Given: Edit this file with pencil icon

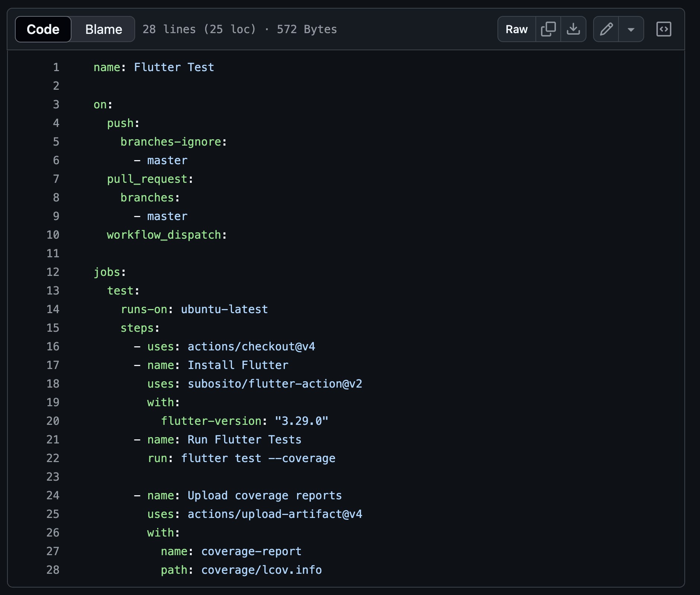Looking at the screenshot, I should (x=606, y=29).
